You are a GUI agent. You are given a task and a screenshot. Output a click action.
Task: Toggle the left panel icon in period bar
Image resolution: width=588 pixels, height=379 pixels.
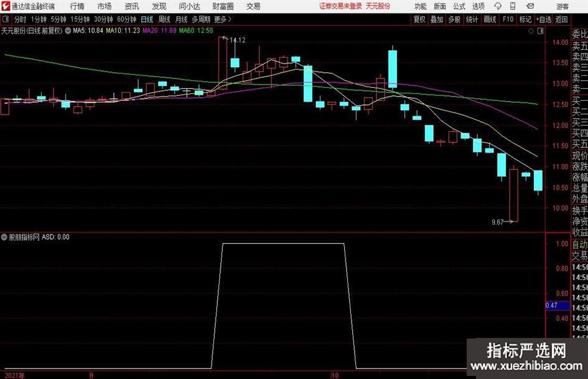tap(5, 19)
